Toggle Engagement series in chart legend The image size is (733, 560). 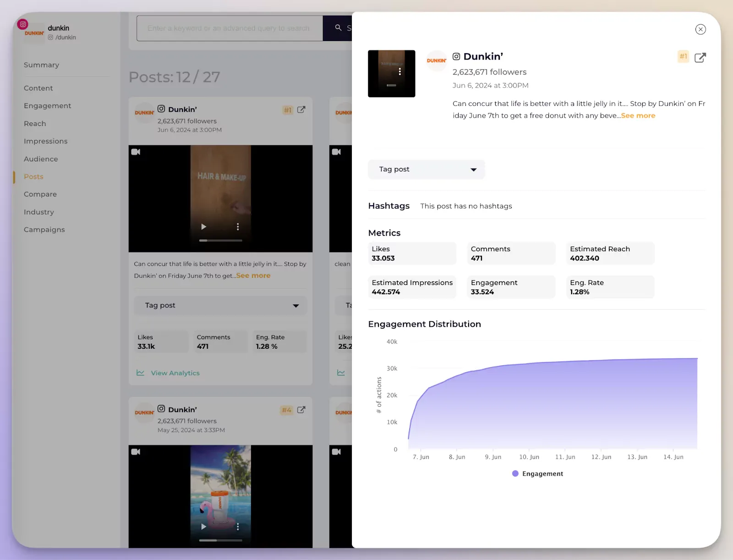(x=537, y=473)
